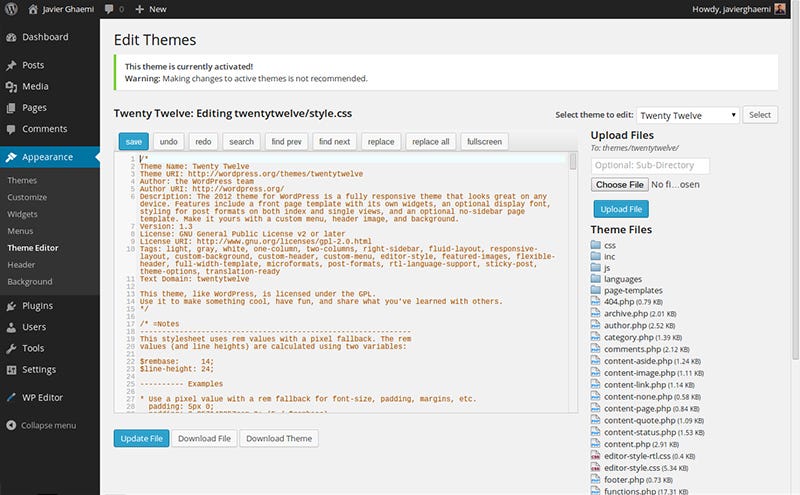Open content-aside.php in Theme Files
The height and width of the screenshot is (495, 800).
click(638, 361)
